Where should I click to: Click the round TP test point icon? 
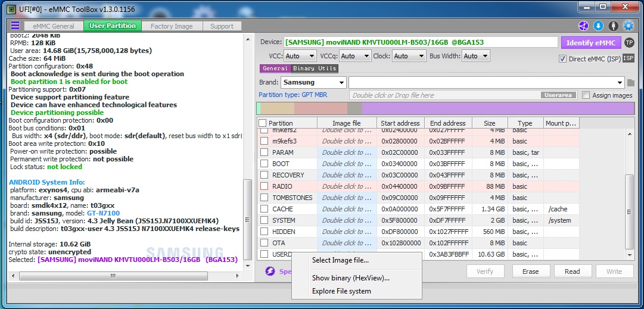[x=629, y=42]
